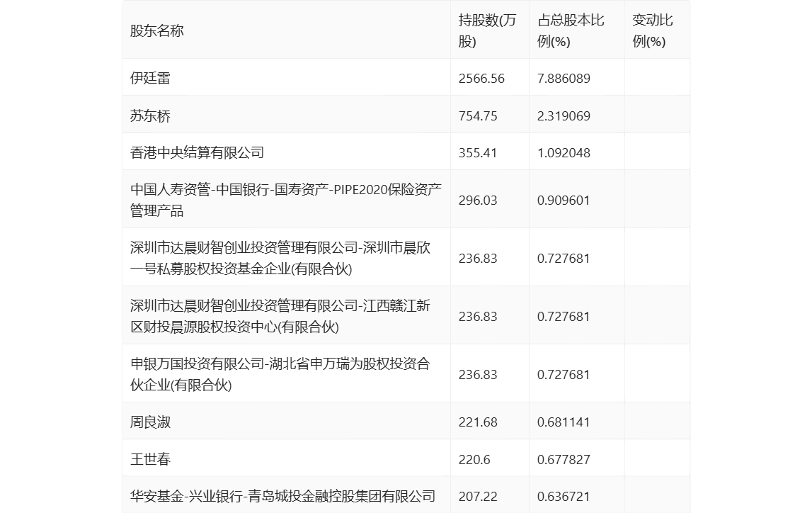Select the value 296.03
This screenshot has width=812, height=513.
pyautogui.click(x=478, y=200)
